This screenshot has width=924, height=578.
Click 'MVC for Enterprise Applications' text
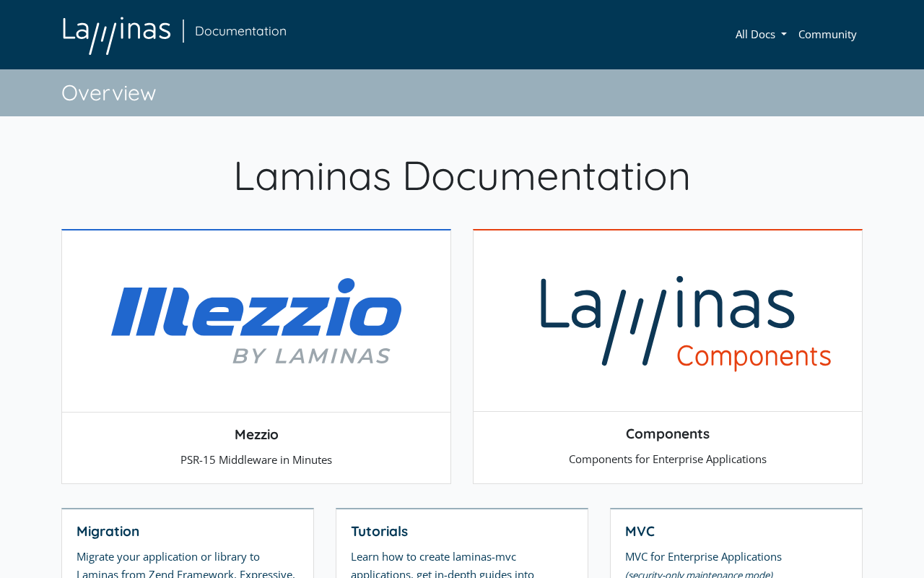coord(704,556)
